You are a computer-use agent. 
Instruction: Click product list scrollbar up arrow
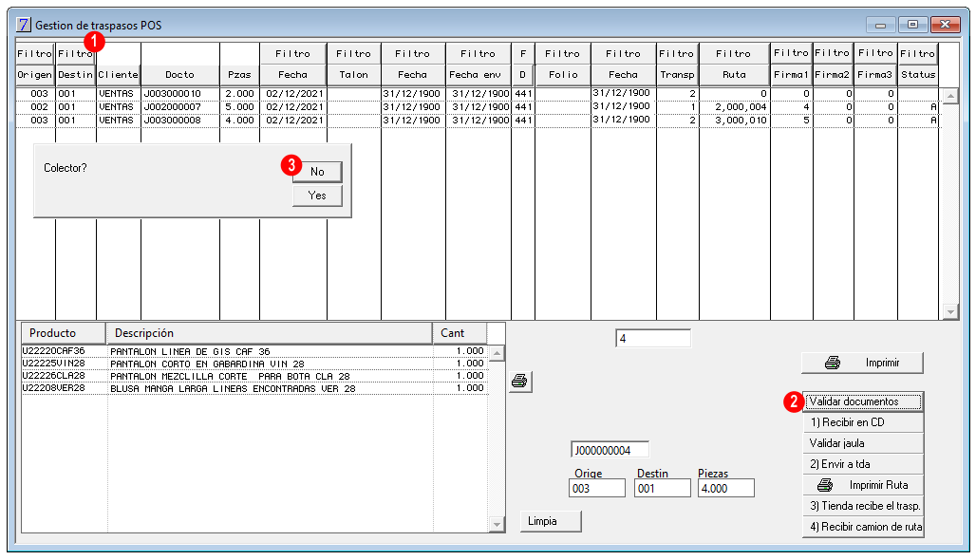[x=497, y=353]
